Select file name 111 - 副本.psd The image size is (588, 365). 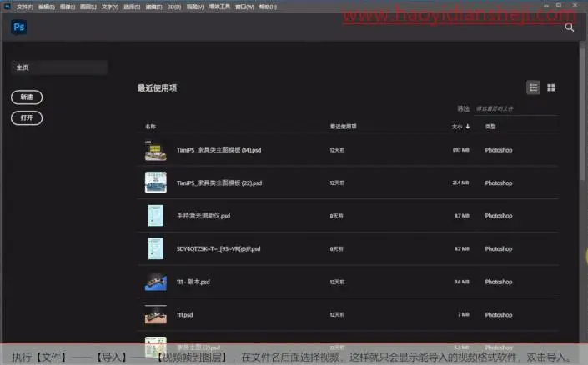[193, 282]
